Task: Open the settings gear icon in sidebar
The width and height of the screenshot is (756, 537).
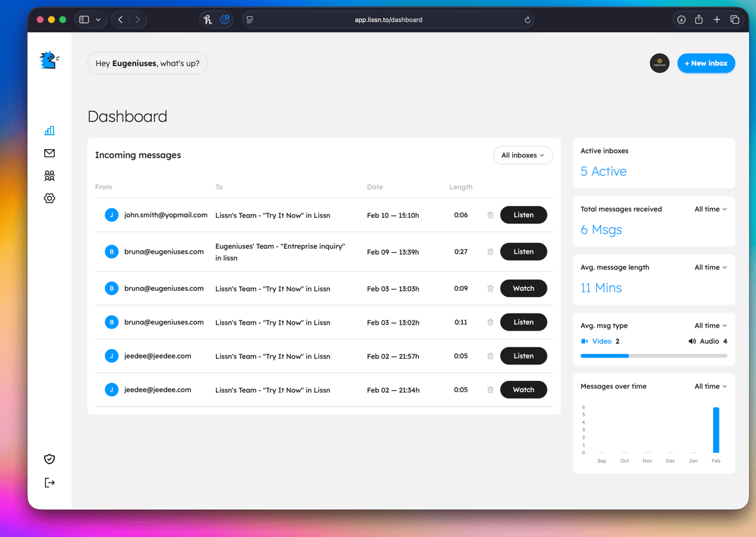Action: point(50,198)
